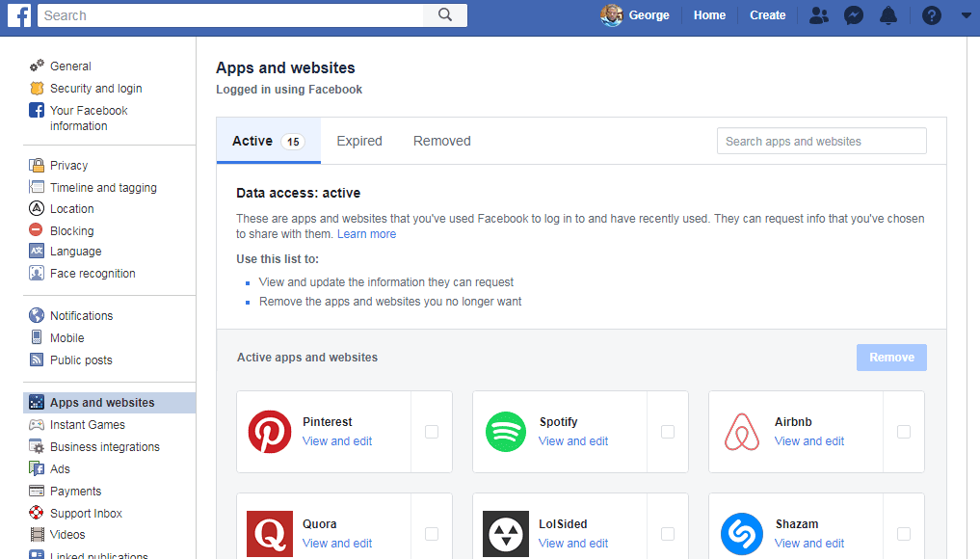The image size is (980, 559).
Task: Click the LolSided app logo
Action: click(x=506, y=533)
